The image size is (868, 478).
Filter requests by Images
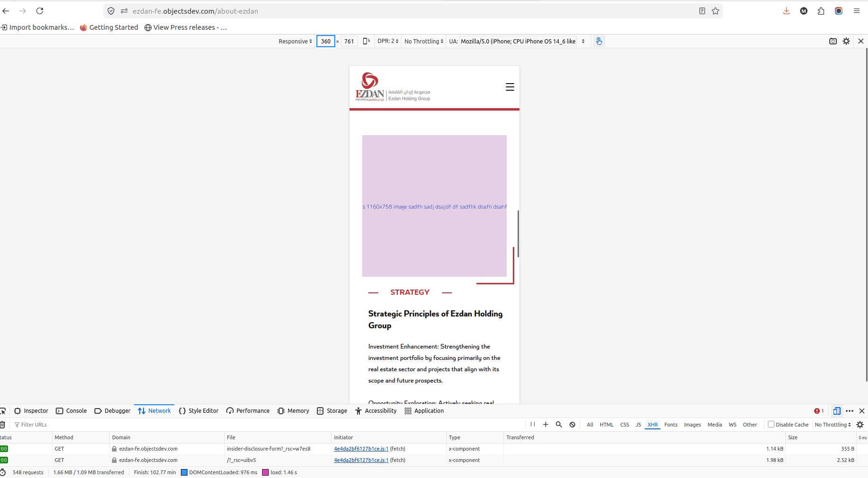(693, 425)
